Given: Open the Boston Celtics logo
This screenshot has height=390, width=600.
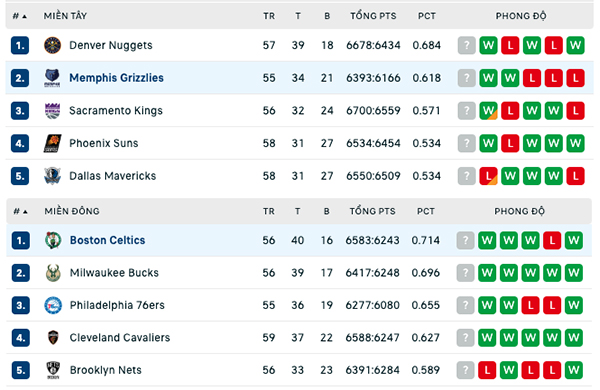Looking at the screenshot, I should point(53,240).
